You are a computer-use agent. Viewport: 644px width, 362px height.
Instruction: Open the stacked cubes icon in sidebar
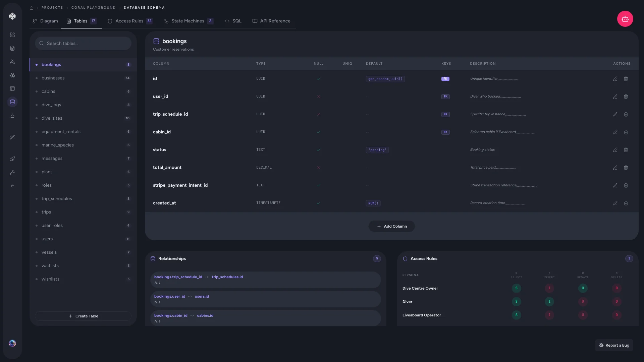click(x=12, y=75)
